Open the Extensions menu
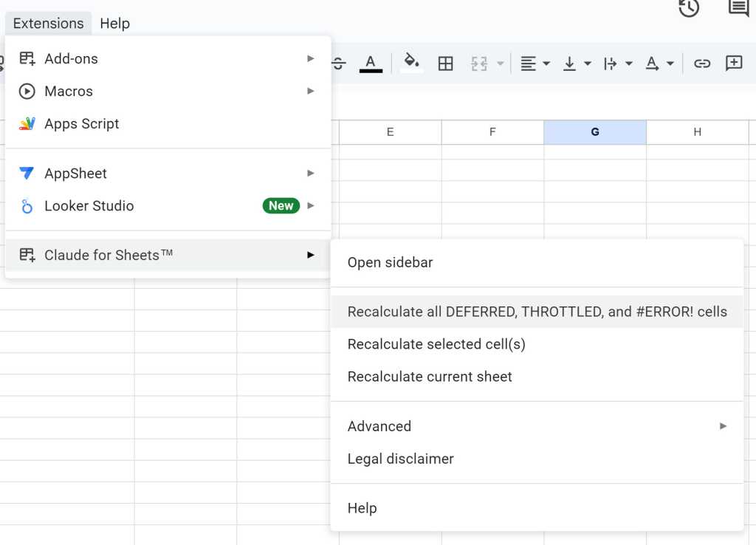 tap(48, 23)
